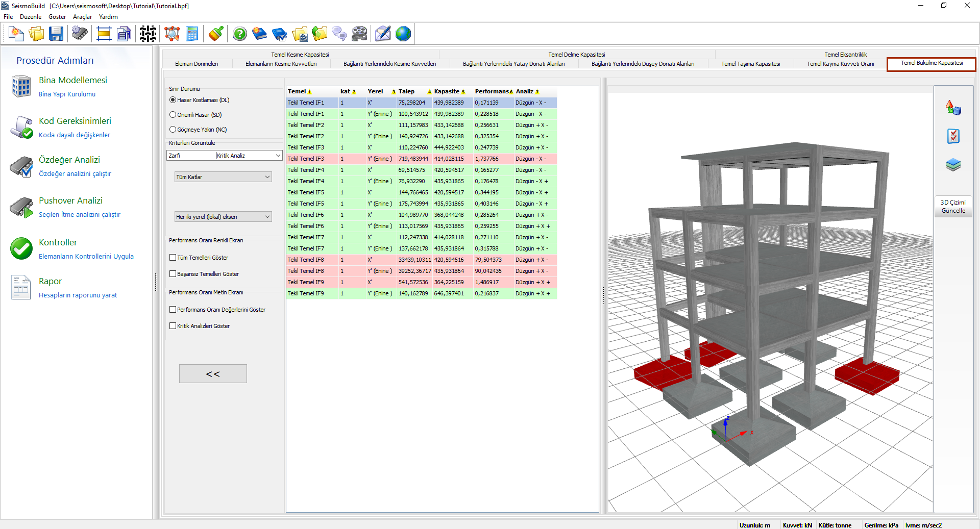
Task: Expand the Tüm Katlar dropdown
Action: 223,177
